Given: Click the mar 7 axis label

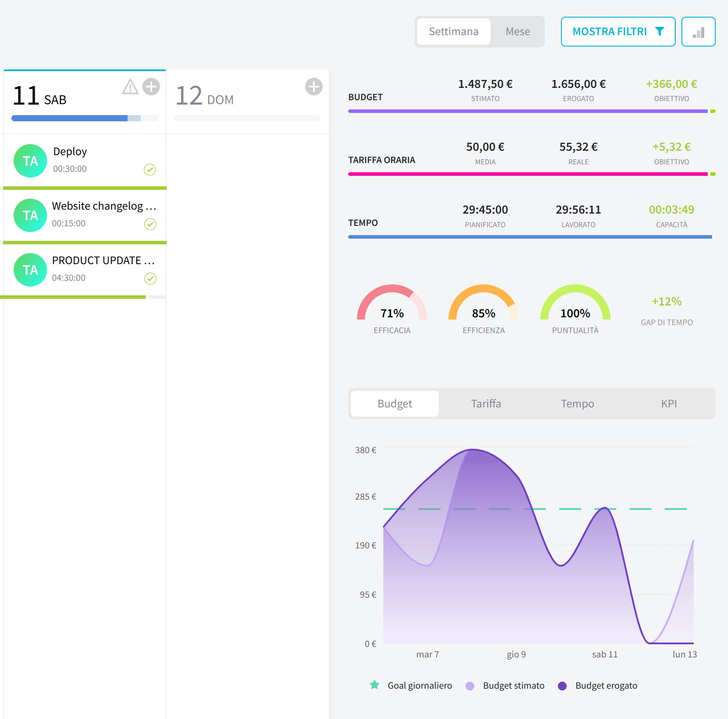Looking at the screenshot, I should (428, 654).
